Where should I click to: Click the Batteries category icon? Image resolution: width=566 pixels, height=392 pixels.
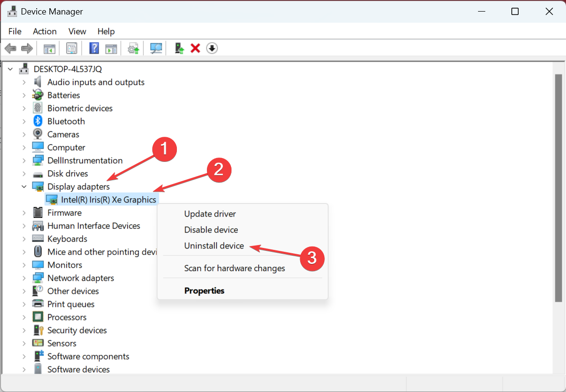tap(38, 95)
